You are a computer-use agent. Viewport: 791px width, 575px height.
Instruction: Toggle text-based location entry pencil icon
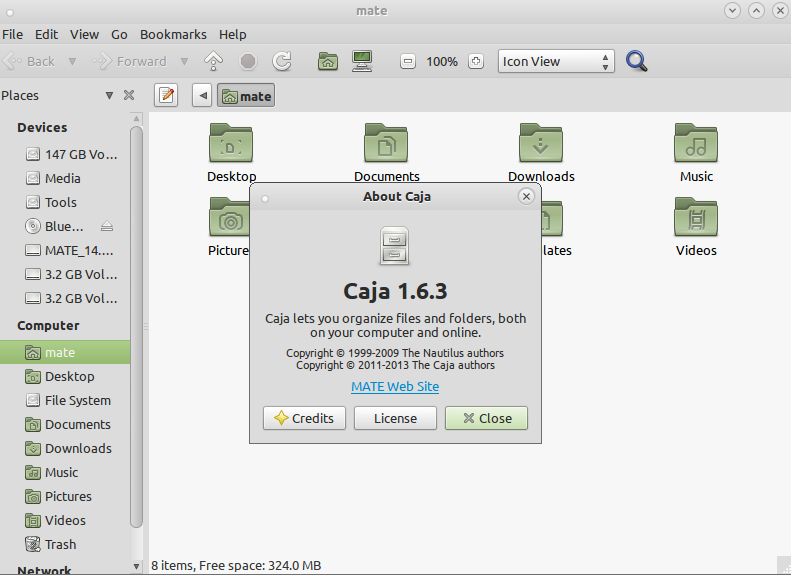(x=166, y=95)
